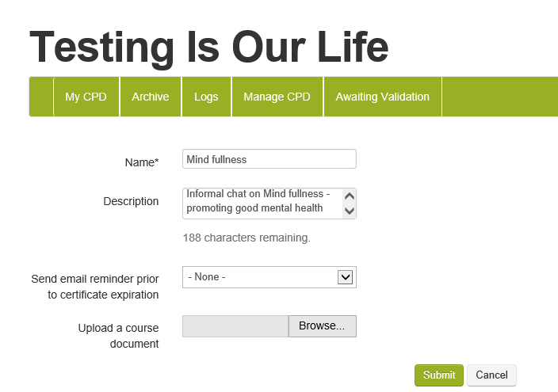The image size is (558, 392).
Task: Click the 188 characters remaining text
Action: (246, 238)
